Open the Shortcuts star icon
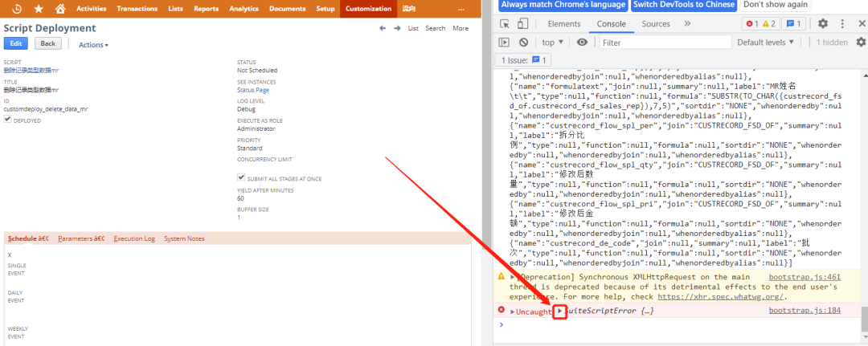Screen dimensions: 868x346 39,9
